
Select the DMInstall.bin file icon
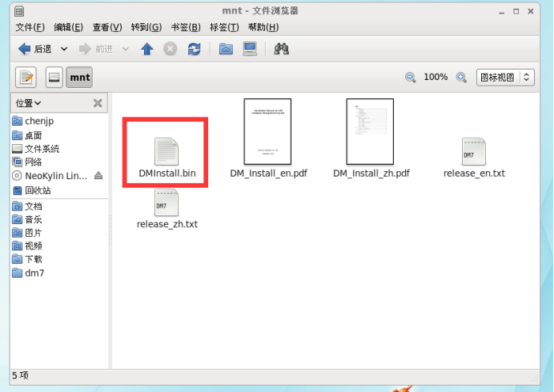[167, 151]
